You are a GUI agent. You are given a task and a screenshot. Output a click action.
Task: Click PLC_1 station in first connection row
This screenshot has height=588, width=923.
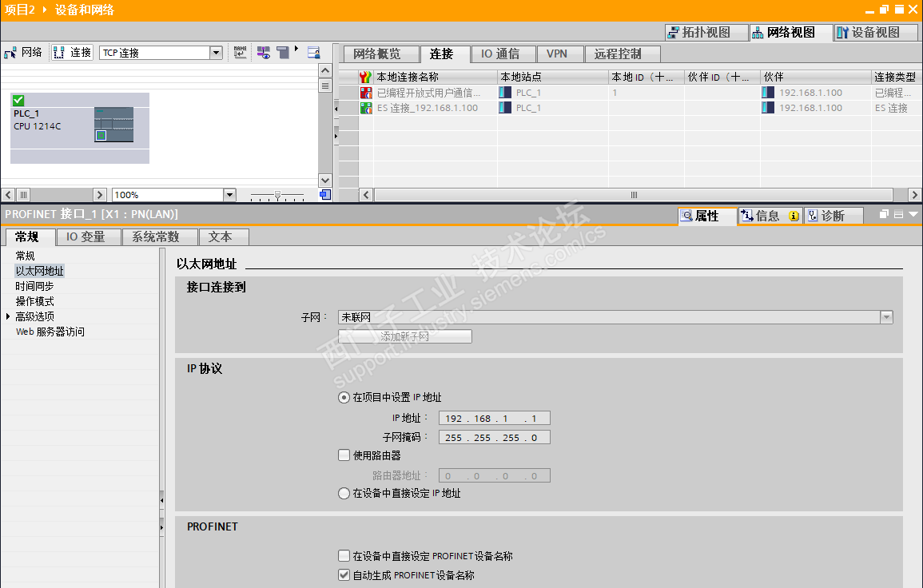click(528, 93)
